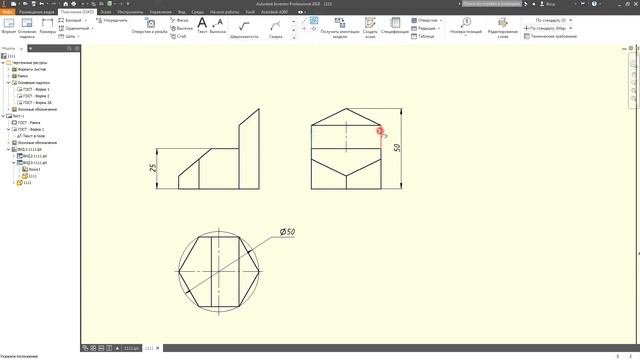
Task: Click the Основная надпись title block tool
Action: 27,28
